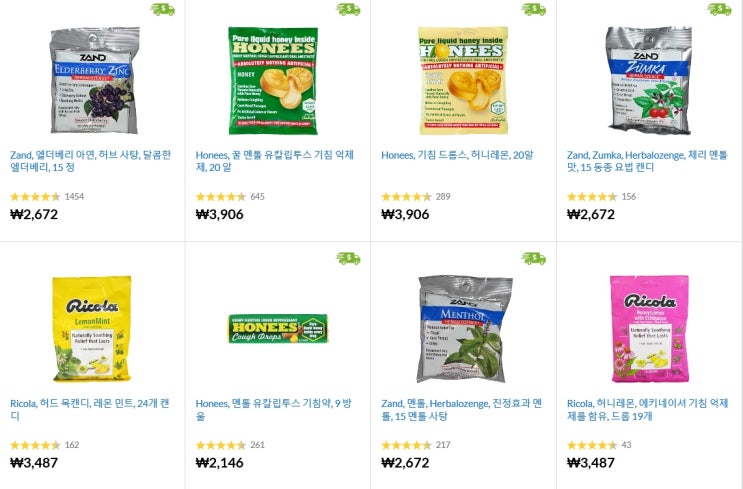Viewport: 743px width, 489px height.
Task: Open Zand Elderberry Zinc product image
Action: click(94, 80)
